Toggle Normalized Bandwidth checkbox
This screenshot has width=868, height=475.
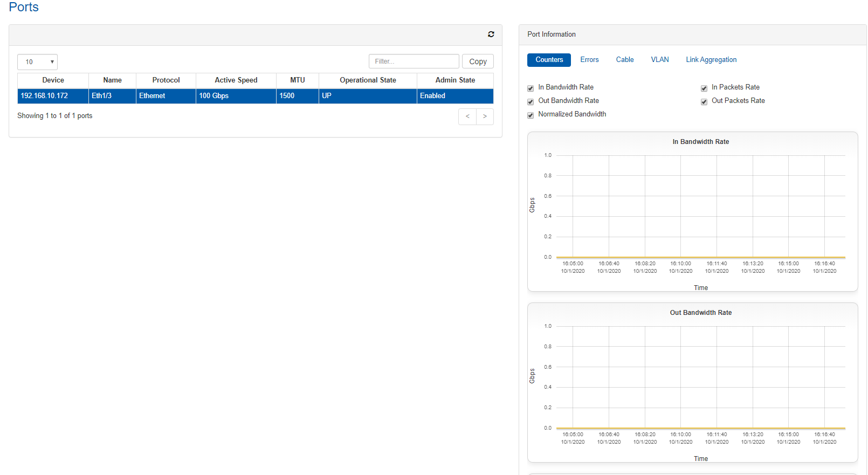tap(531, 115)
